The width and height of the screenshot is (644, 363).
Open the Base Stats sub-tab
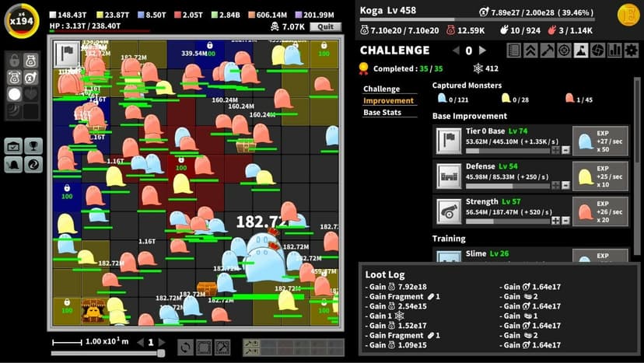click(x=383, y=112)
